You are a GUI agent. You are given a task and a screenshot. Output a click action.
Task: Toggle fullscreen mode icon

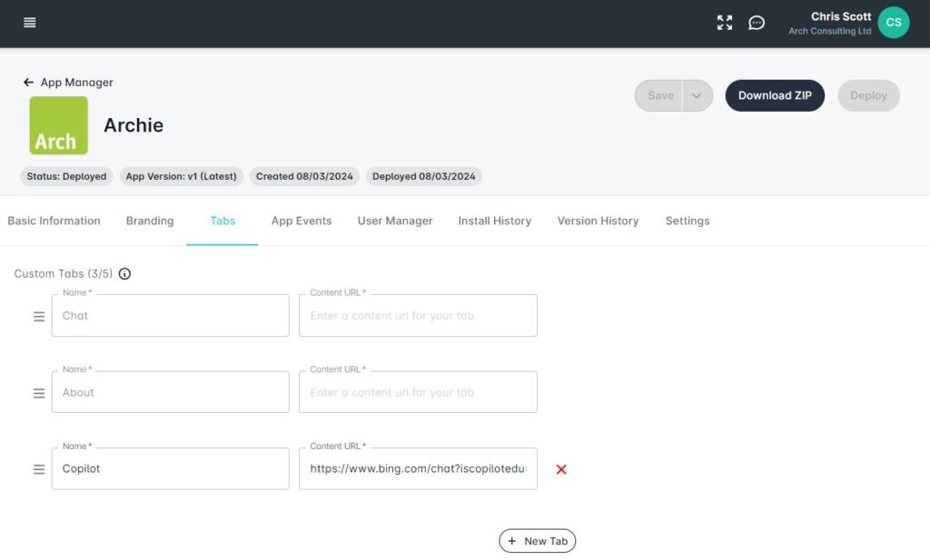724,23
